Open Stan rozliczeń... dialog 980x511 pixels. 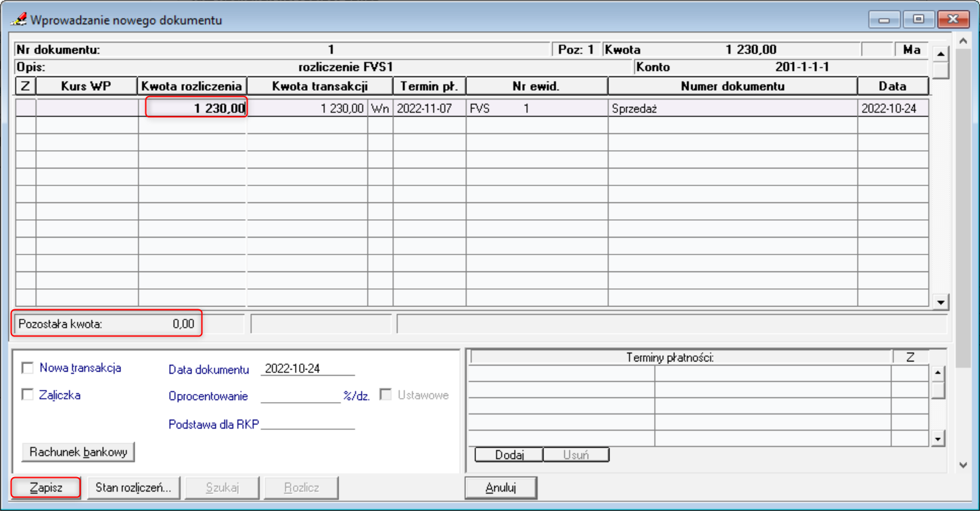click(x=134, y=488)
